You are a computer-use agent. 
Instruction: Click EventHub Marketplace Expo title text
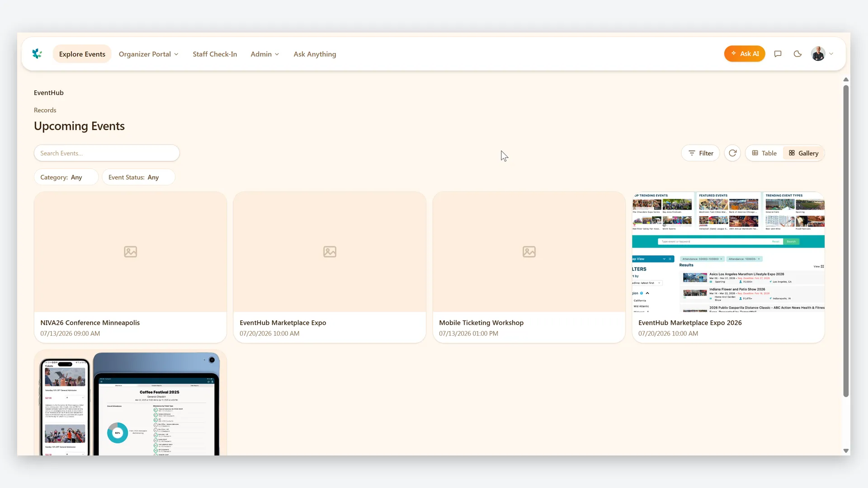click(283, 323)
